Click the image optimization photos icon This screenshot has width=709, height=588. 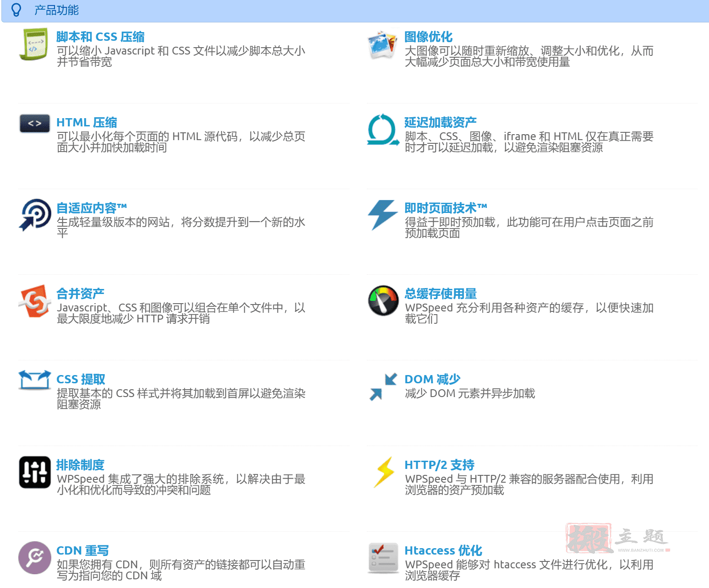[382, 44]
